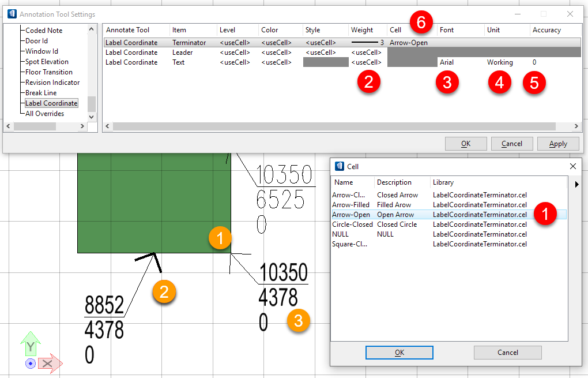Click the Font column header
Viewport: 588px width, 378px height.
coord(447,30)
